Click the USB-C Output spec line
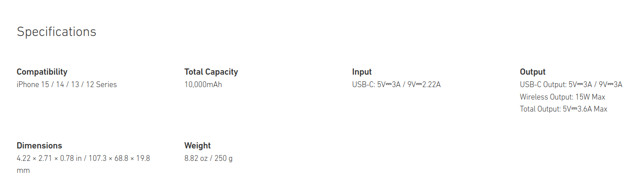The height and width of the screenshot is (196, 644). [571, 84]
